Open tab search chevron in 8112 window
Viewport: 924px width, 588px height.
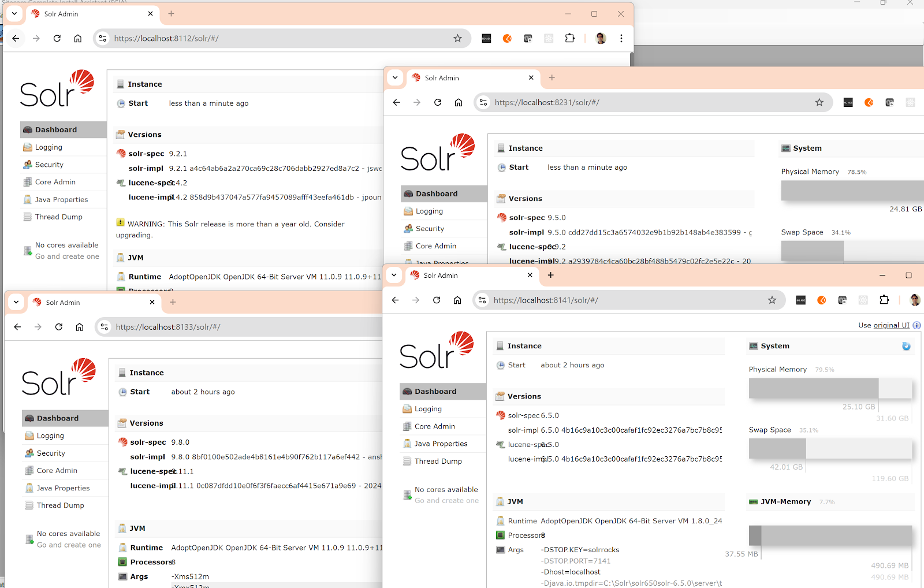coord(14,13)
